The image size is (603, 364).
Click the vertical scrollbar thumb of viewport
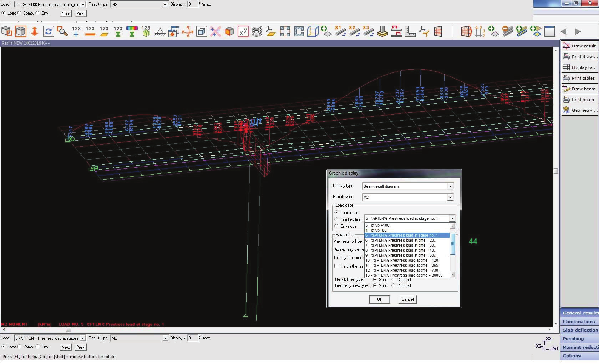556,171
